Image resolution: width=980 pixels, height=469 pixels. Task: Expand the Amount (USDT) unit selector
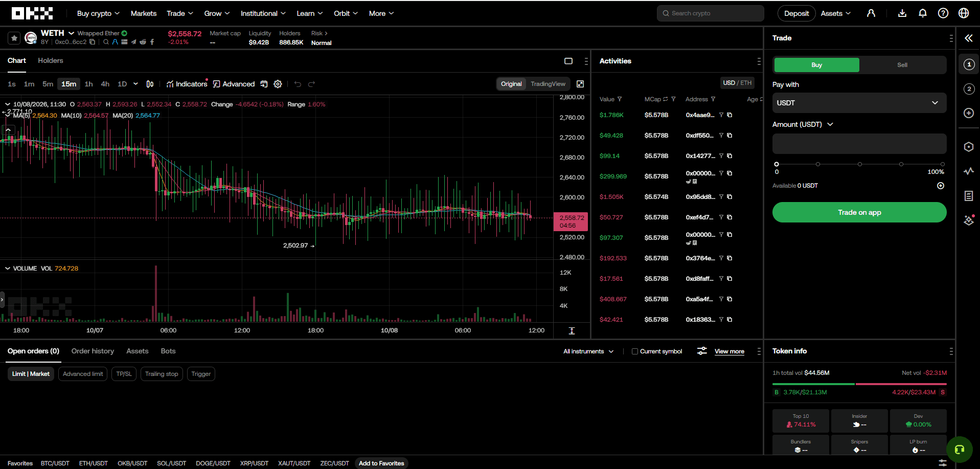(830, 124)
